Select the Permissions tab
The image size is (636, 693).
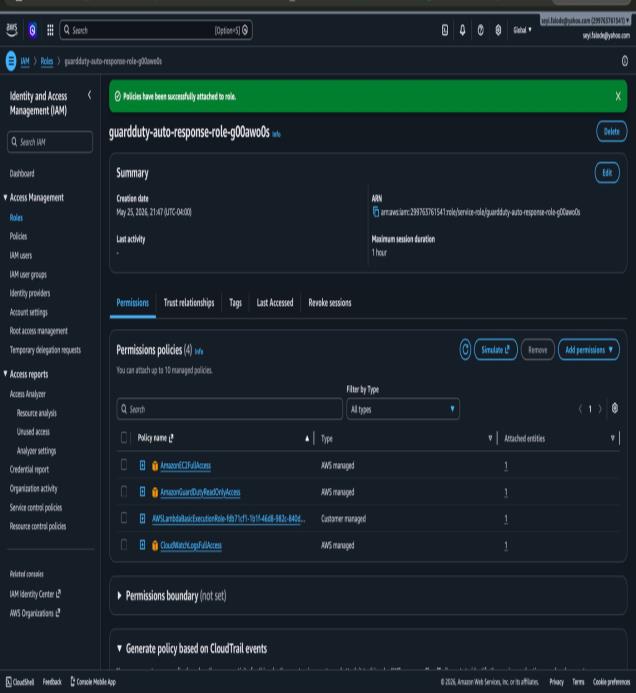pos(133,303)
